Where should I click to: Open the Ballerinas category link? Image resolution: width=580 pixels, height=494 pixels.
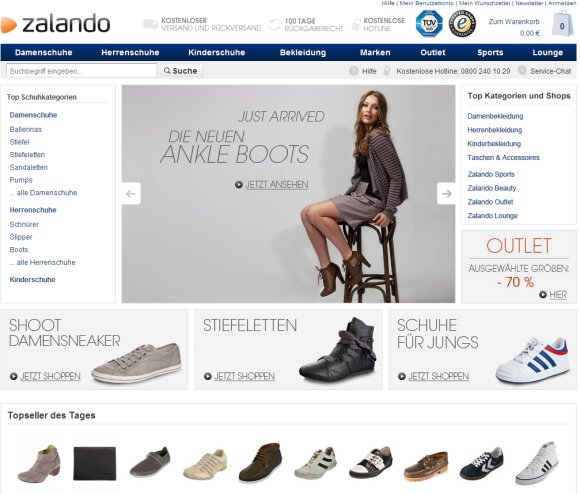(x=26, y=129)
